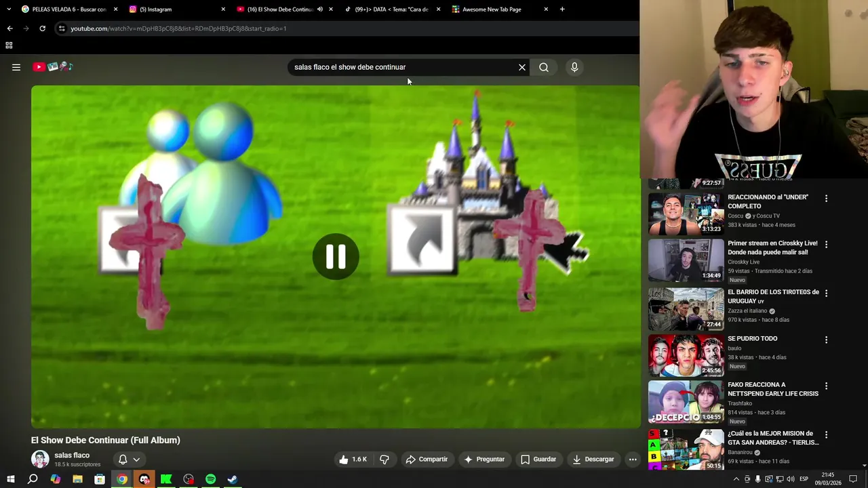This screenshot has height=488, width=868.
Task: Select the YouTube URL in the address bar
Action: [x=178, y=28]
